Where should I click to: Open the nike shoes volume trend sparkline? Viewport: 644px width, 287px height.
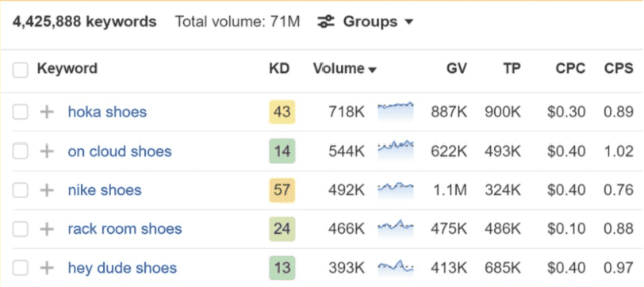(395, 189)
